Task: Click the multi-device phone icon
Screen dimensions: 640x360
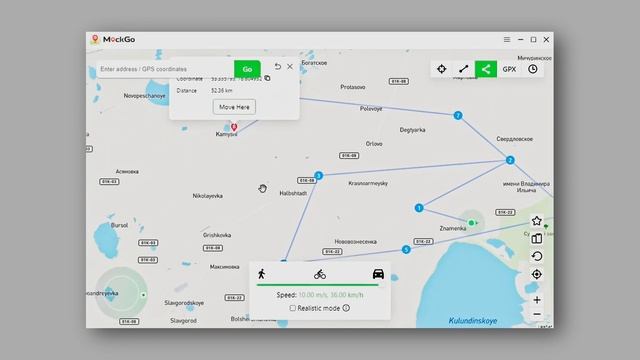Action: pos(537,238)
